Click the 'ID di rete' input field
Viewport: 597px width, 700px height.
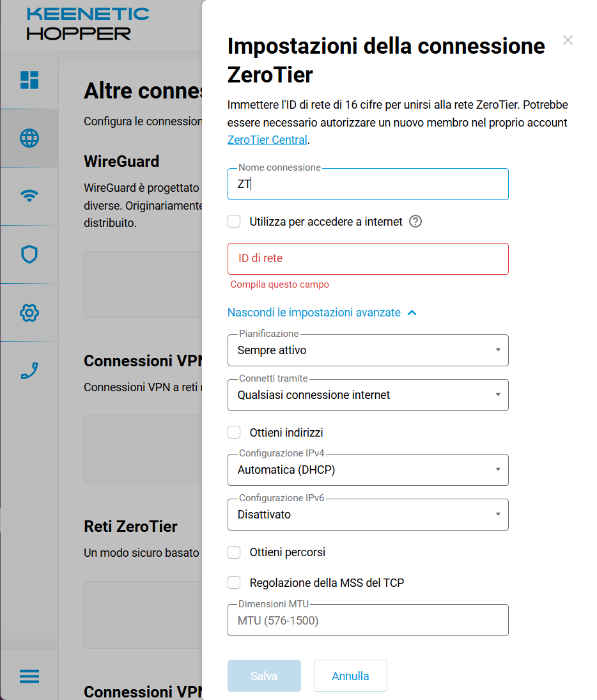point(368,259)
